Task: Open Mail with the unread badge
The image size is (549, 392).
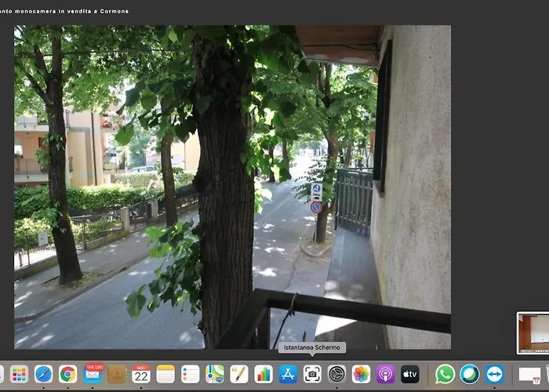Action: (93, 374)
